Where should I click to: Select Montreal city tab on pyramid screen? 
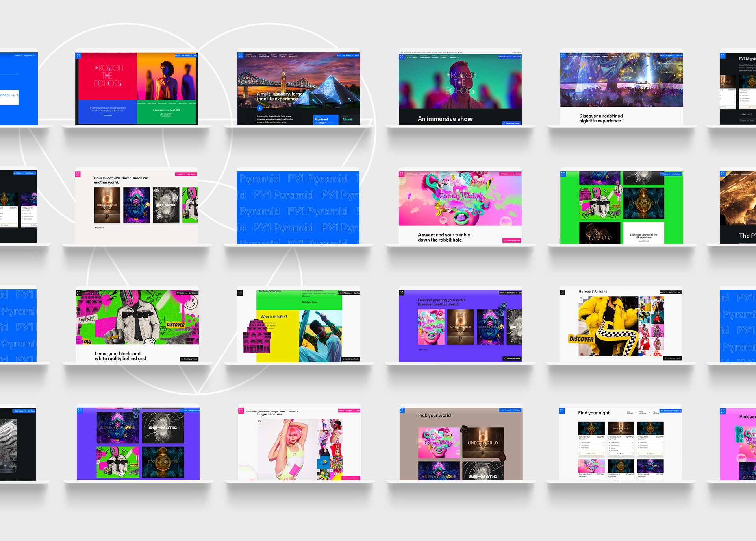326,120
